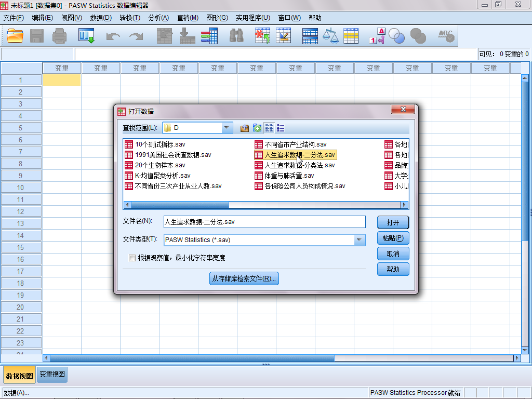Image resolution: width=532 pixels, height=399 pixels.
Task: Expand the 查找范围 folder dropdown
Action: (x=227, y=128)
